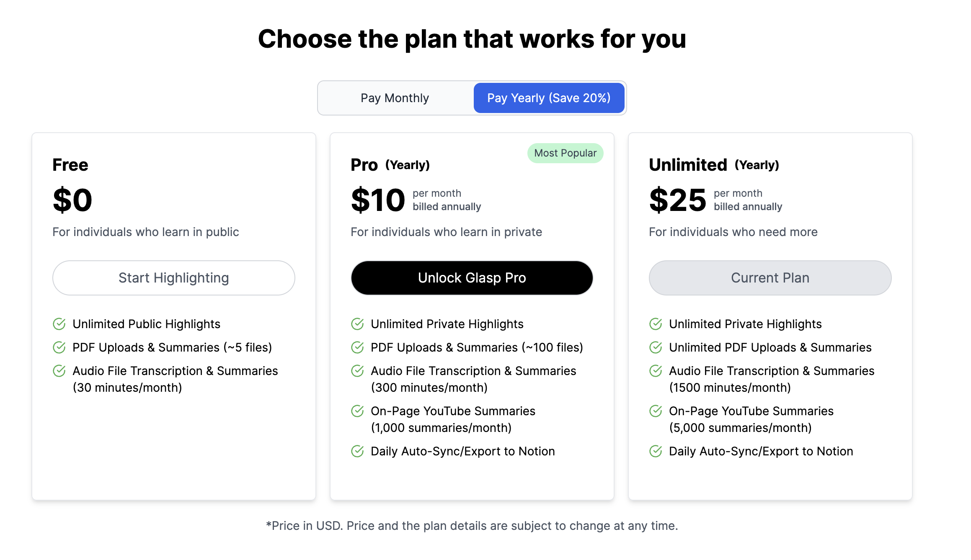971x560 pixels.
Task: Click checkmark by 1500 minutes/month audio transcription
Action: point(656,371)
